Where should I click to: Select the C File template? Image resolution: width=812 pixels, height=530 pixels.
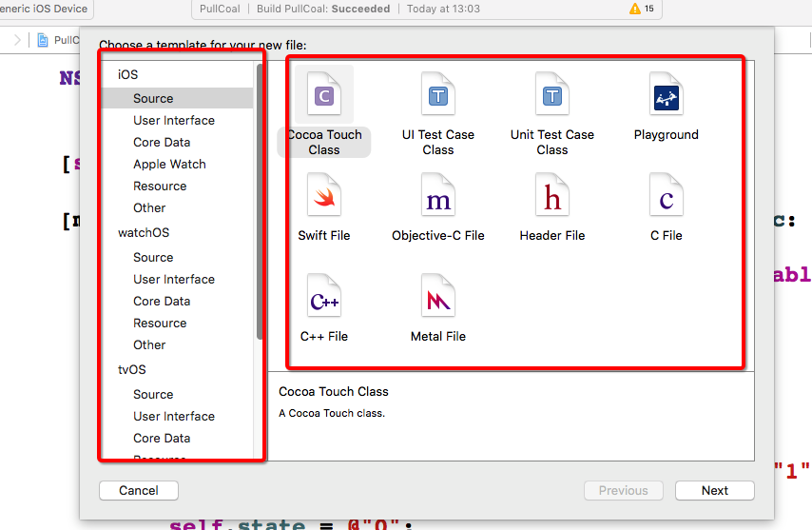[666, 207]
